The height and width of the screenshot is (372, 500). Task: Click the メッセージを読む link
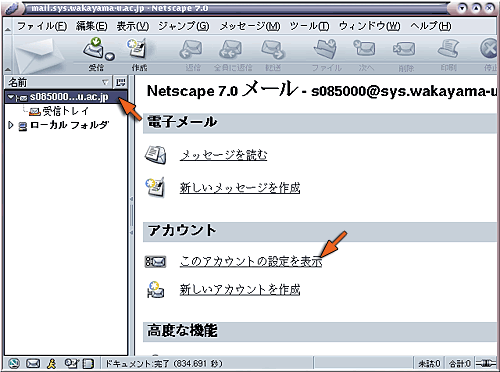223,155
